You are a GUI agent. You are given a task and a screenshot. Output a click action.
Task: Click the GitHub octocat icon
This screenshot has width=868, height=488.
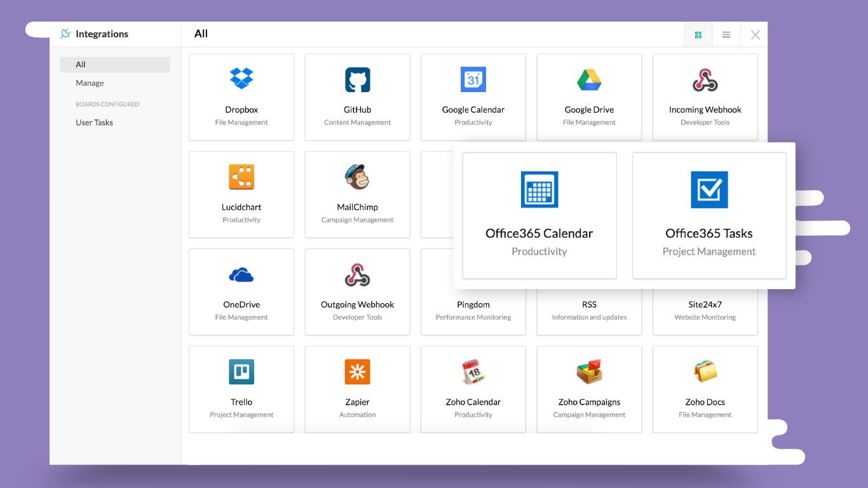(x=357, y=80)
